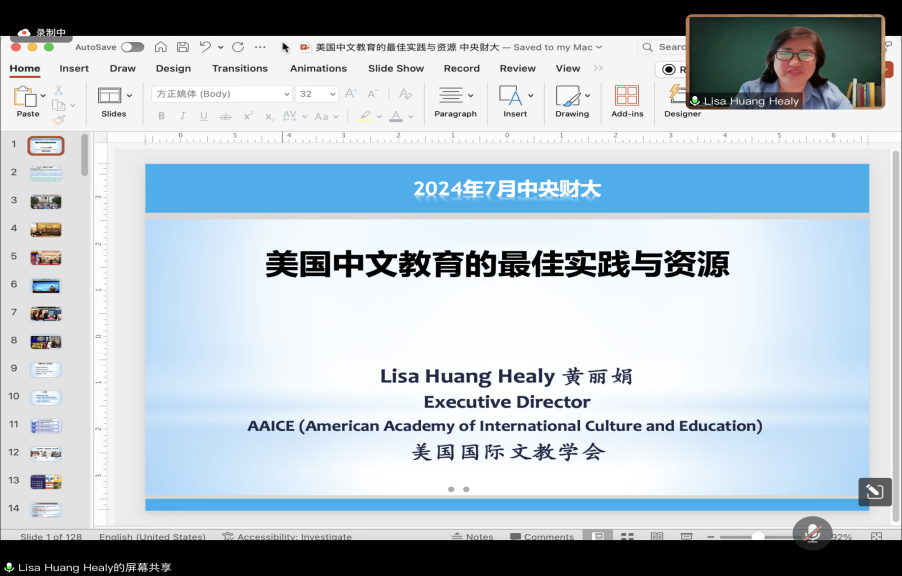Open the Add-ins gallery icon

(627, 96)
